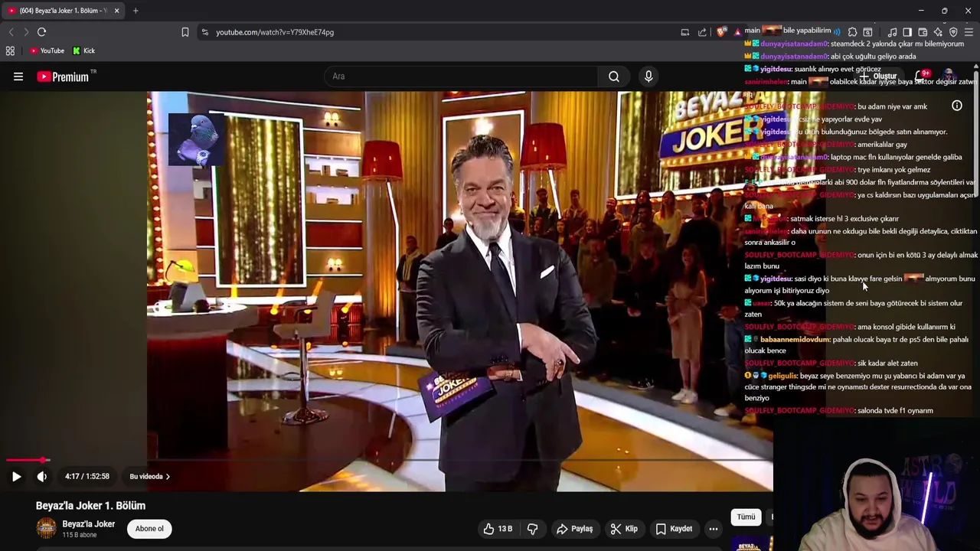Open the Kick bookmark in bookmarks bar
The height and width of the screenshot is (551, 980).
click(x=83, y=51)
